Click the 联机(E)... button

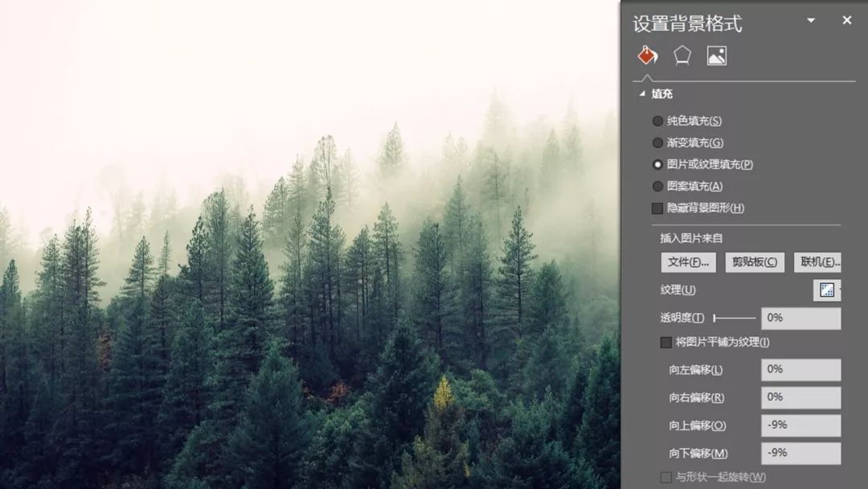(x=817, y=262)
